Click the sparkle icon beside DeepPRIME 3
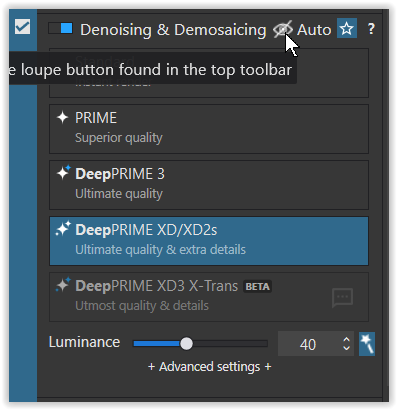 point(63,172)
